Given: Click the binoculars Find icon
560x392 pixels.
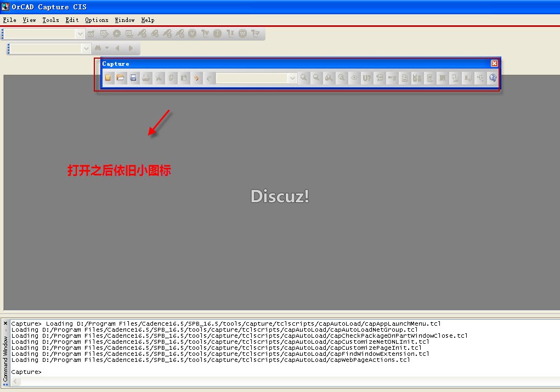Looking at the screenshot, I should [98, 48].
